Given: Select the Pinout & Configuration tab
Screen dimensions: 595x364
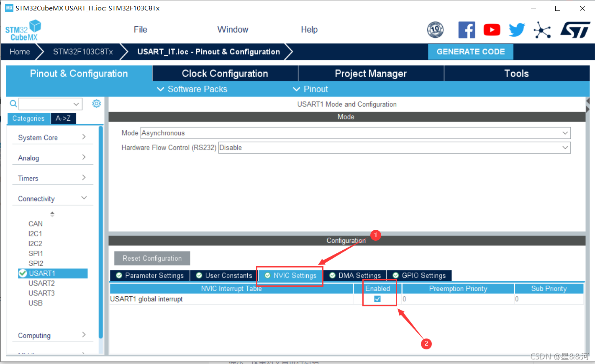Looking at the screenshot, I should [x=79, y=74].
